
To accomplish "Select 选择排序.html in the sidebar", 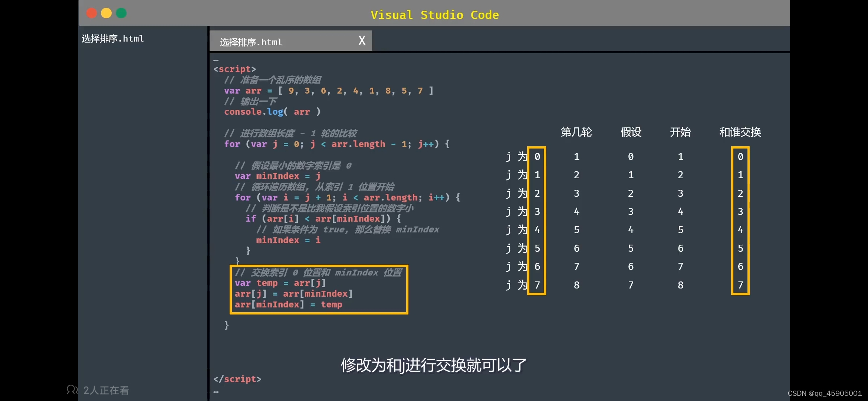I will [112, 38].
